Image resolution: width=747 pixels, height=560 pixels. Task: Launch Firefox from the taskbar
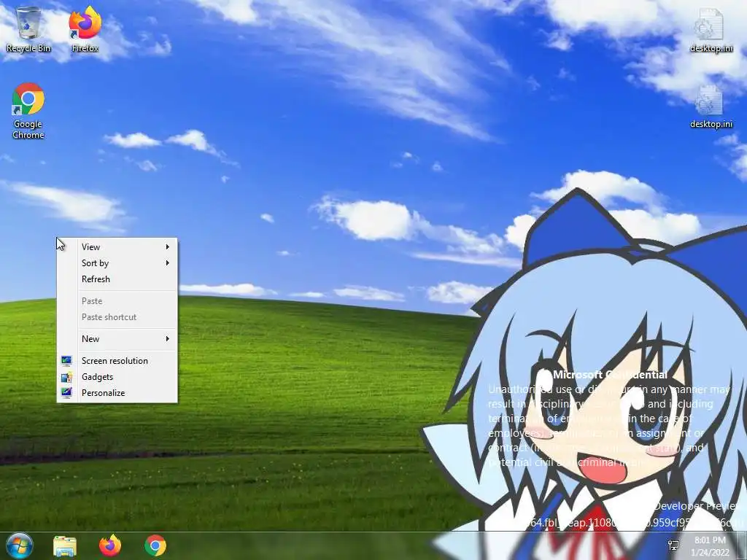tap(110, 545)
